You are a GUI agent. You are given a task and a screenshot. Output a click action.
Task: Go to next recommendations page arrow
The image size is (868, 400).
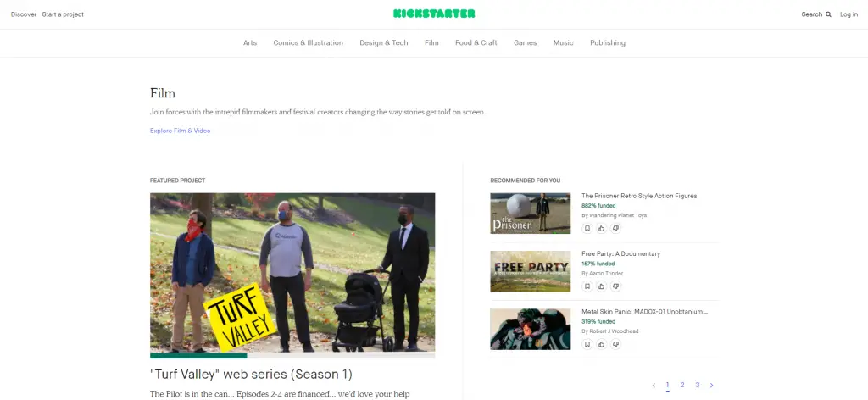pos(712,385)
